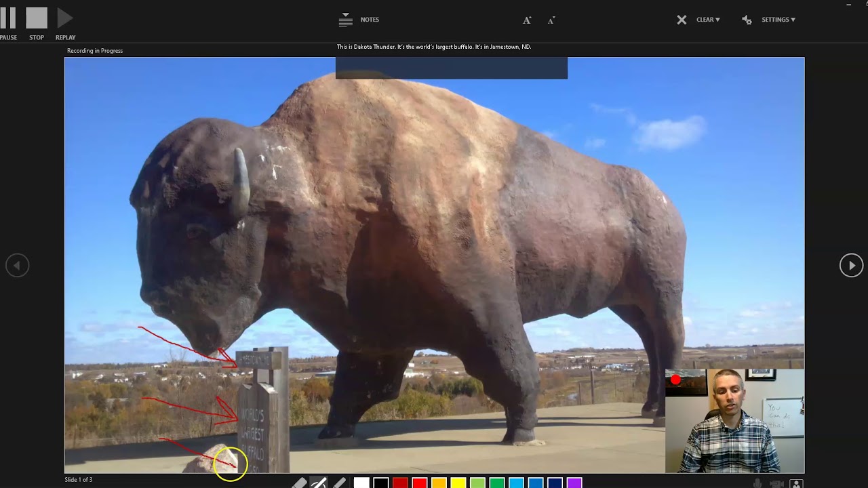Select the eraser tool
The height and width of the screenshot is (488, 868).
pos(299,483)
